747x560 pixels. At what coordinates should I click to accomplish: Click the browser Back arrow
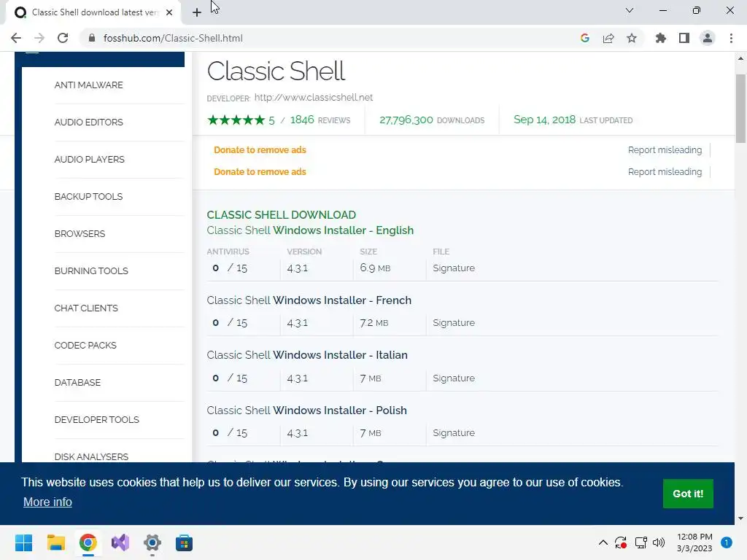16,38
